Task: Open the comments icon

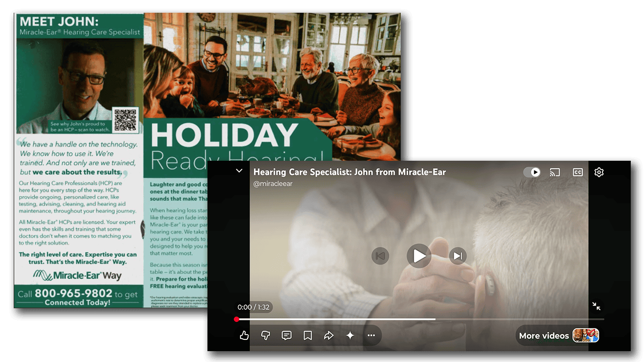Action: click(287, 336)
